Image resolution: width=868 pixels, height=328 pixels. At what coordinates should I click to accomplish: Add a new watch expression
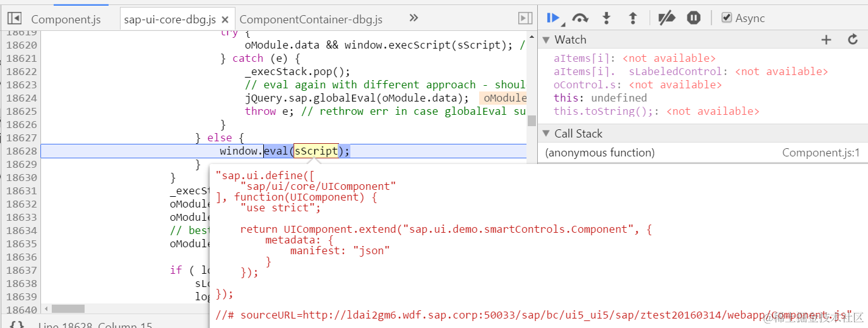(826, 40)
